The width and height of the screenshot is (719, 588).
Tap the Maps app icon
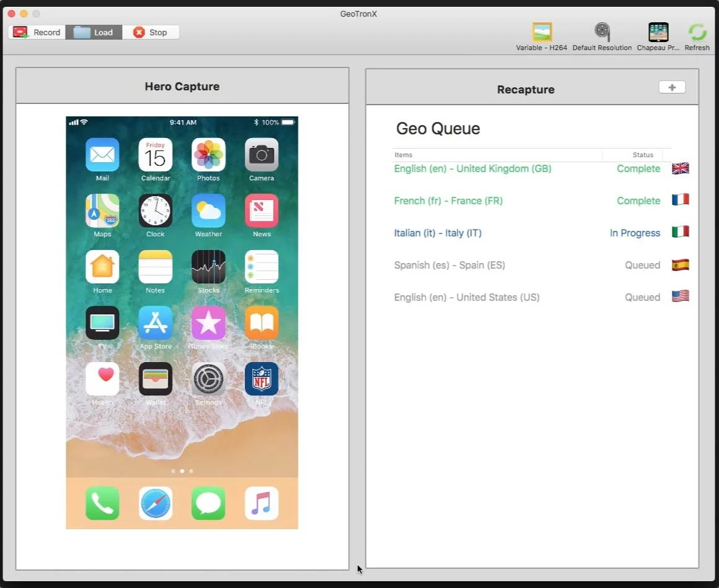click(x=102, y=210)
